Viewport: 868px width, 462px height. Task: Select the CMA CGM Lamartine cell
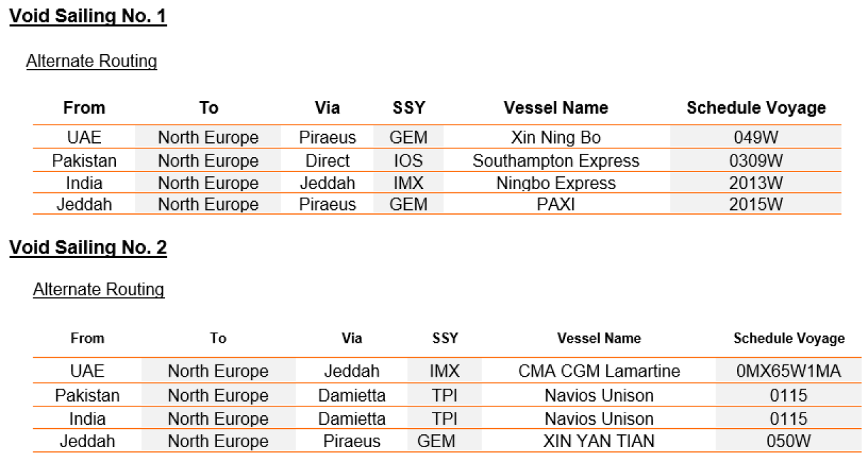tap(599, 371)
